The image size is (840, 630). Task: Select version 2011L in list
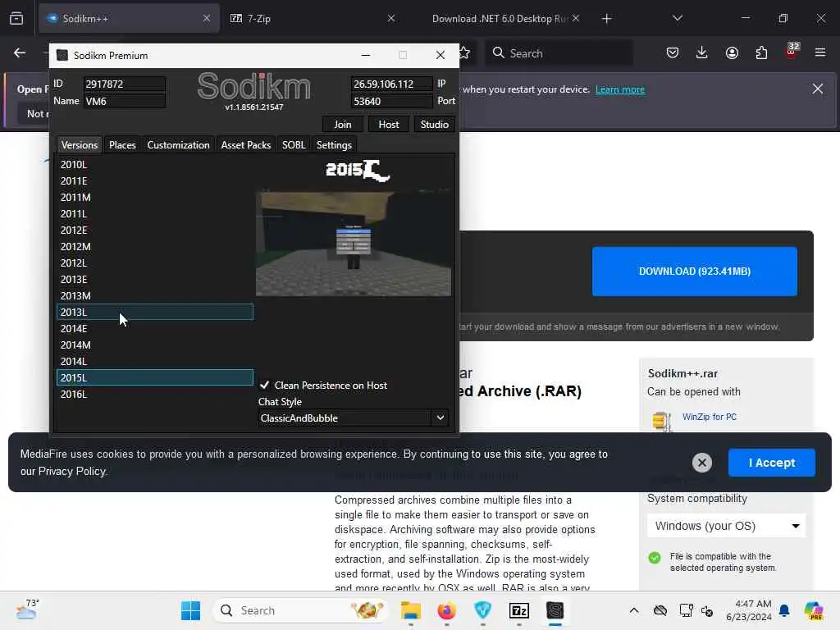[155, 214]
